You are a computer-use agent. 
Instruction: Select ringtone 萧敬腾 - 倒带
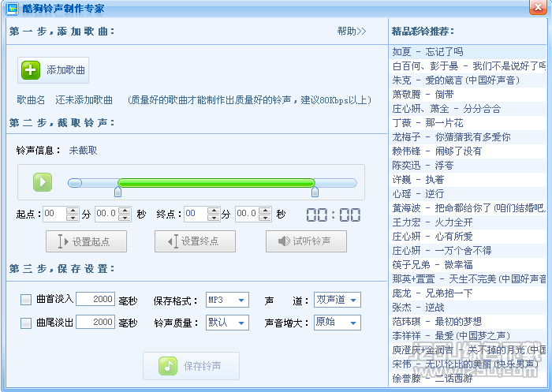coord(468,95)
